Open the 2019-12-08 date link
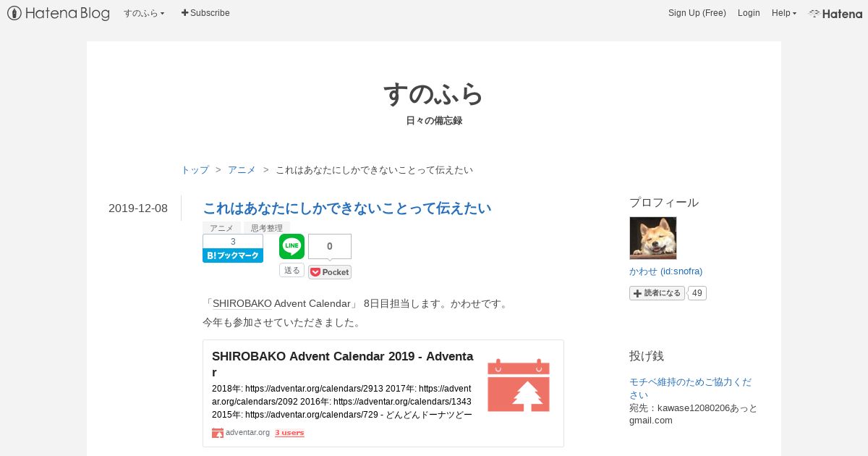The image size is (868, 456). click(138, 208)
